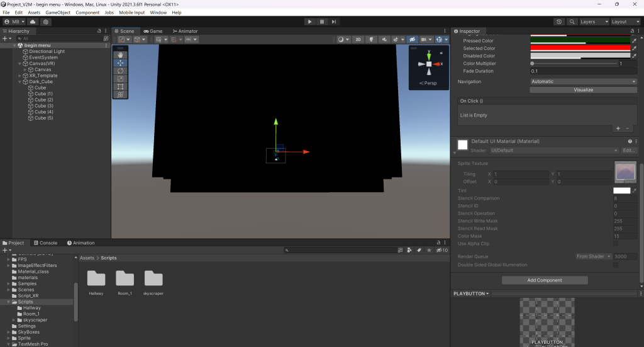The height and width of the screenshot is (347, 644).
Task: Switch to the Game tab
Action: click(153, 31)
